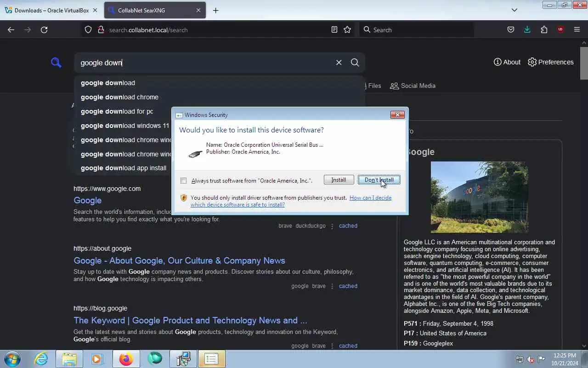
Task: Open the Google result title link
Action: (x=87, y=201)
